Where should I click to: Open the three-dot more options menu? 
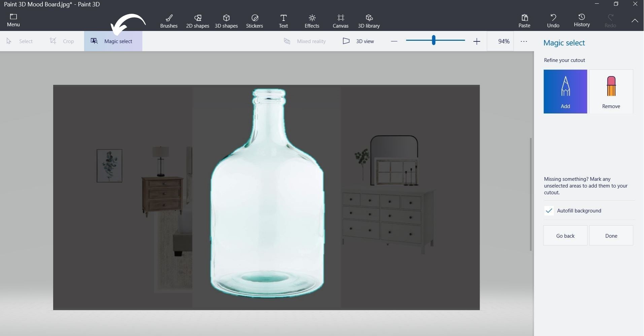[x=524, y=41]
